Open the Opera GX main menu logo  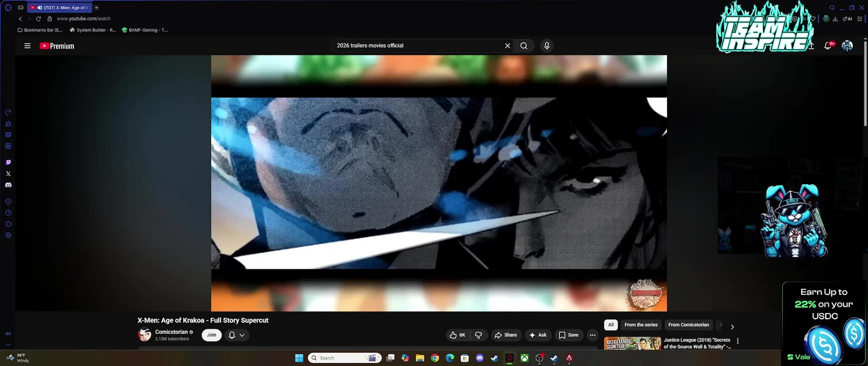pyautogui.click(x=8, y=8)
